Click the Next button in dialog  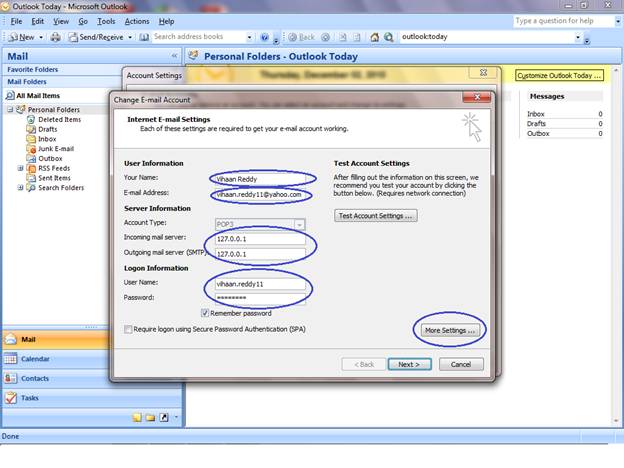(410, 364)
